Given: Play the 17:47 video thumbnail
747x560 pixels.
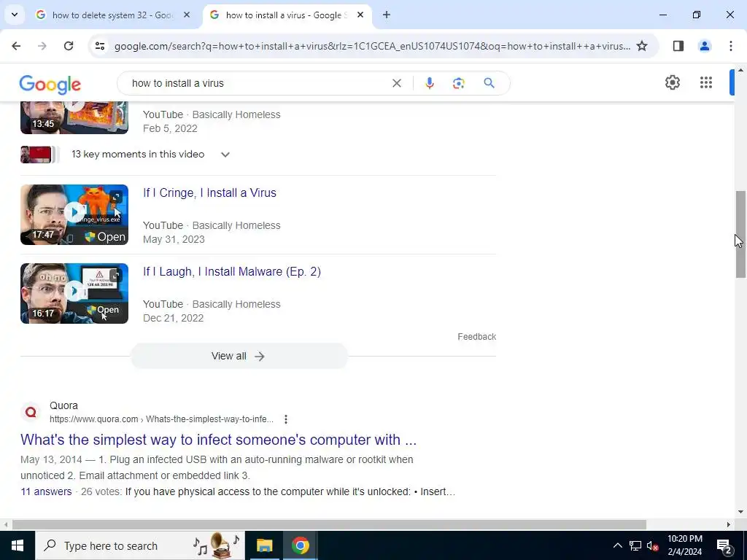Looking at the screenshot, I should [74, 215].
